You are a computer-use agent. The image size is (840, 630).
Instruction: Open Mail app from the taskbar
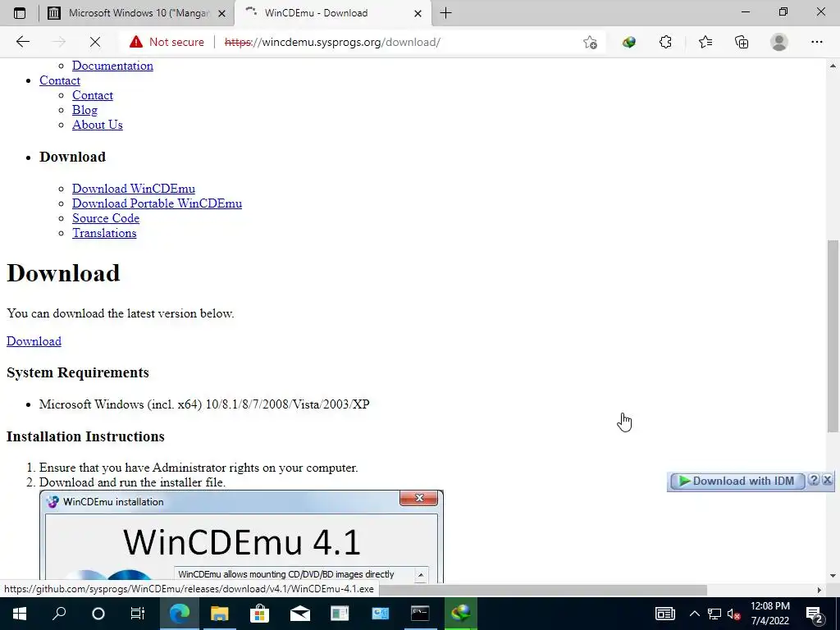click(x=300, y=614)
